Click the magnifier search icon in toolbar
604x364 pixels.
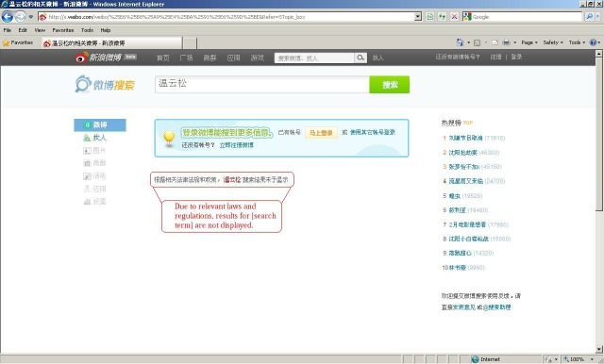[x=589, y=17]
